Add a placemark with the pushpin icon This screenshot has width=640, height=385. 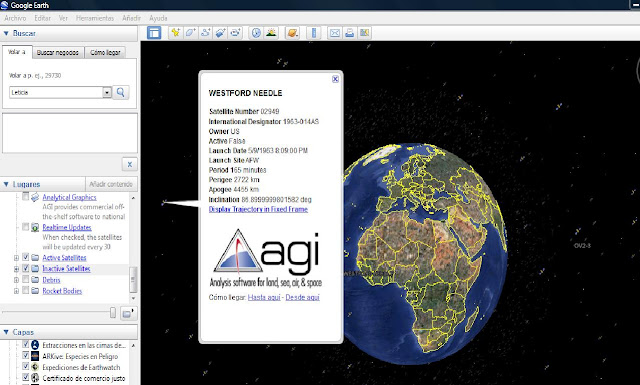pyautogui.click(x=176, y=33)
